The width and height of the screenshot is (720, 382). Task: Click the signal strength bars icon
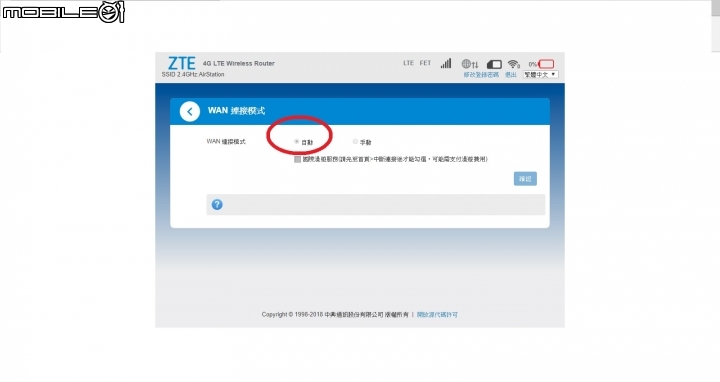(x=446, y=63)
